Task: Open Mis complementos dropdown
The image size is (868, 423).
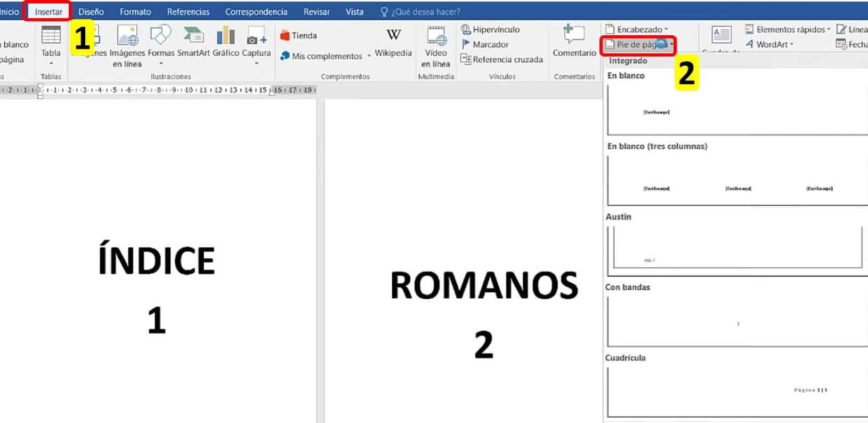Action: pos(326,55)
